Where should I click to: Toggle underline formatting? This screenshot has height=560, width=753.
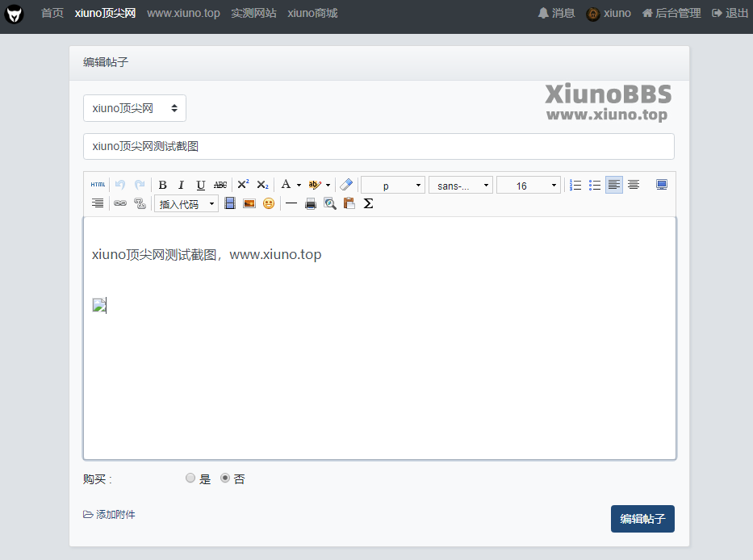pos(201,185)
